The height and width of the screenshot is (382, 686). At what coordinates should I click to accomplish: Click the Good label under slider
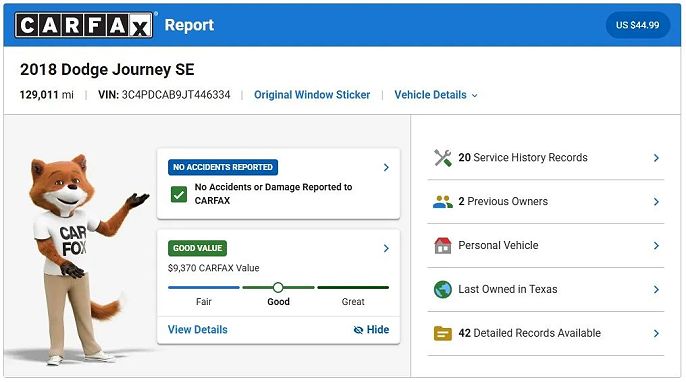click(278, 301)
